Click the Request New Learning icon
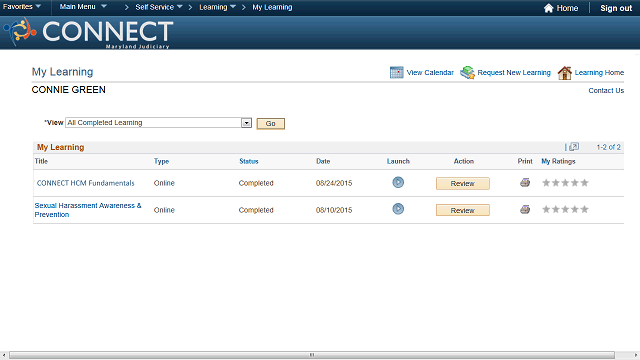This screenshot has height=360, width=640. 467,73
